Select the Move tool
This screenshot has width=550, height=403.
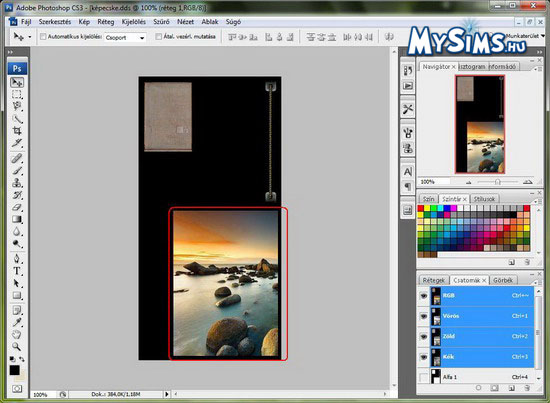pyautogui.click(x=17, y=82)
